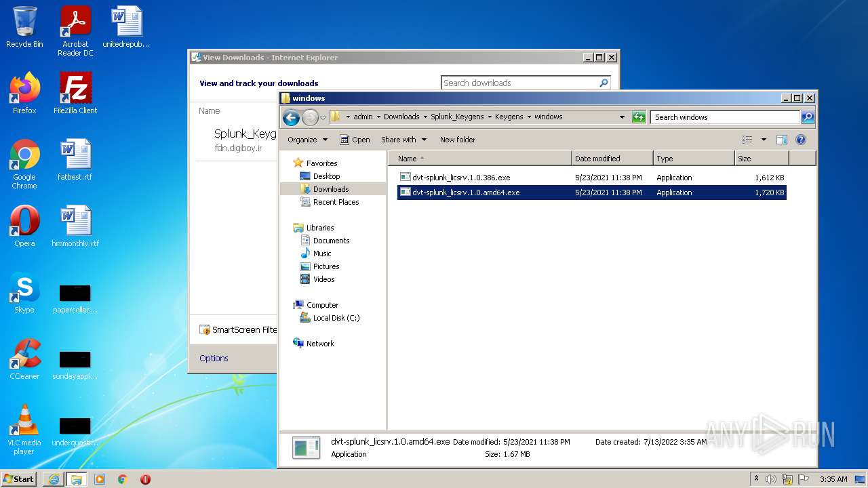Click the Keygens breadcrumb segment
This screenshot has width=868, height=488.
[x=509, y=117]
